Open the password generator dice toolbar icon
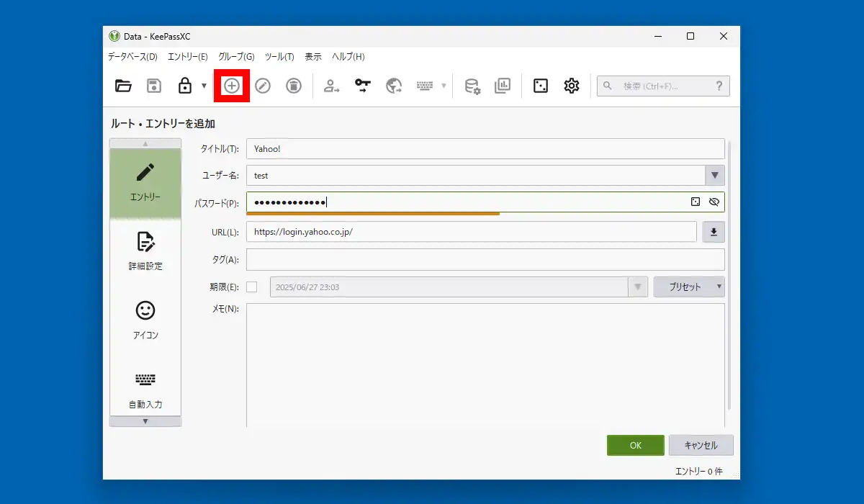 coord(540,86)
